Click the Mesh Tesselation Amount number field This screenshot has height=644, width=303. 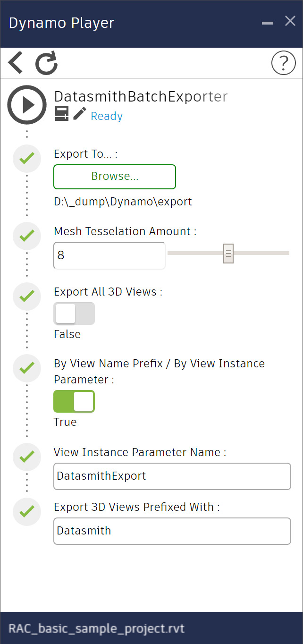[109, 255]
